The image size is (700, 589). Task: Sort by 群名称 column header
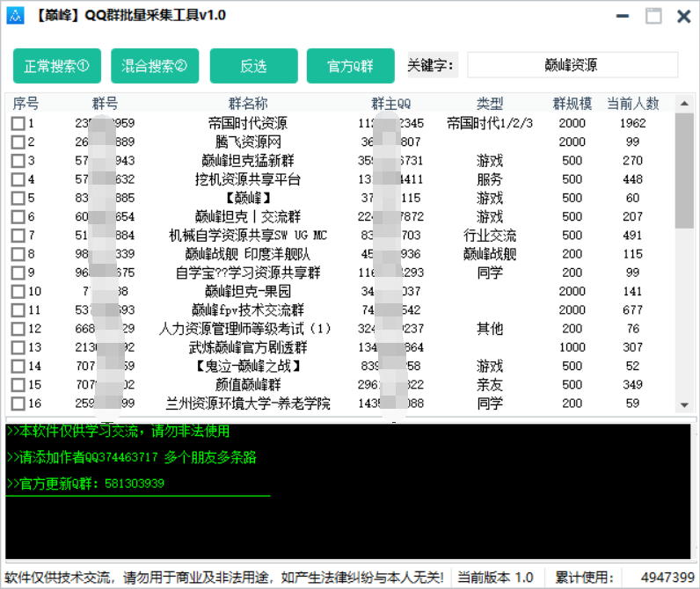click(x=248, y=104)
